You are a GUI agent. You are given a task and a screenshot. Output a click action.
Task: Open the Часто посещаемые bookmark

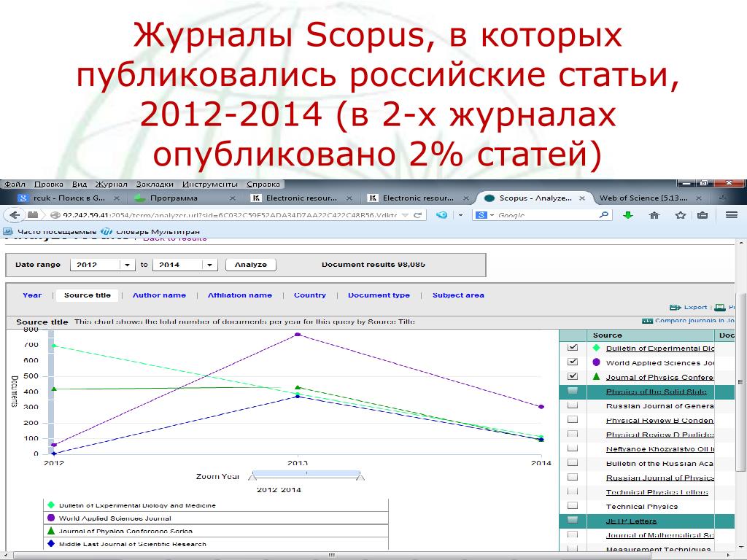[x=50, y=232]
